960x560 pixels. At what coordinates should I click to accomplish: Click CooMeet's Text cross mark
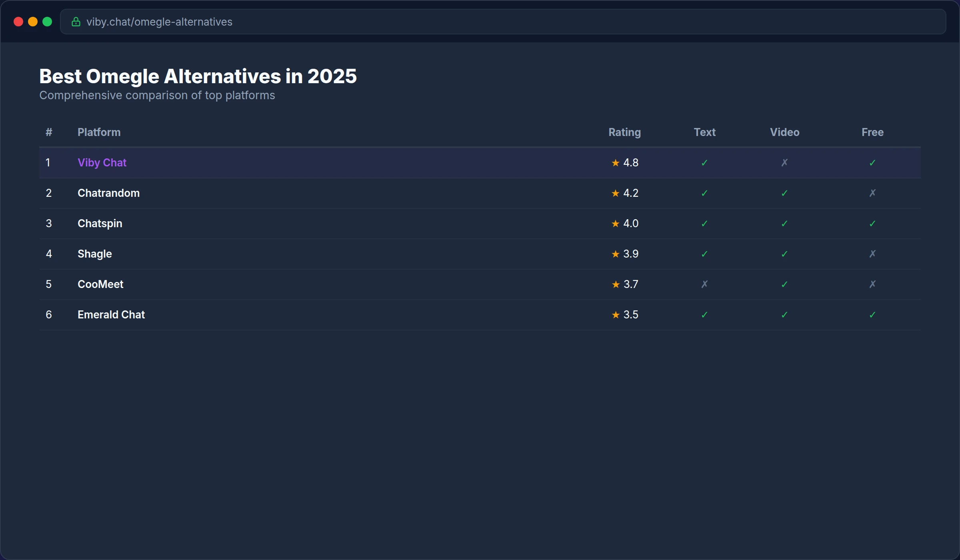point(704,284)
